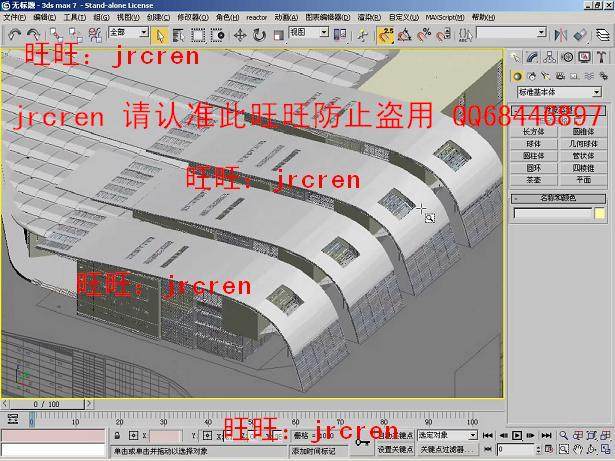Screen dimensions: 615x461
Task: Switch to the Modify command panel tab
Action: pyautogui.click(x=532, y=57)
